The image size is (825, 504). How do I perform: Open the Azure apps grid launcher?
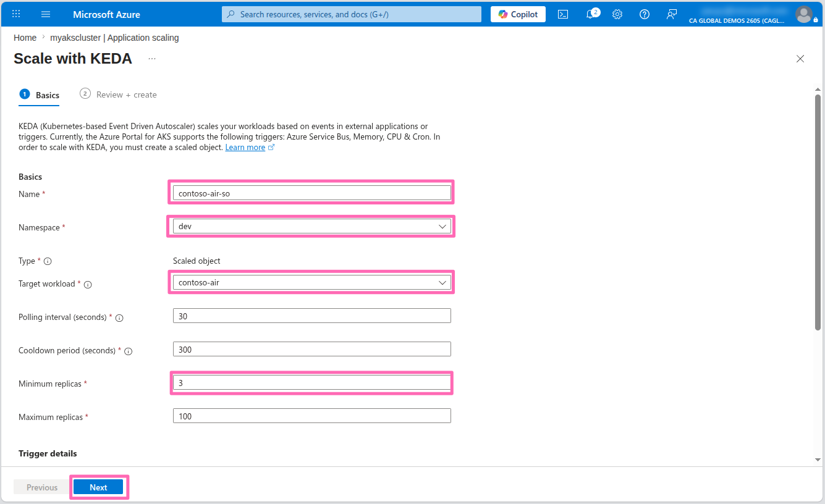pyautogui.click(x=17, y=14)
